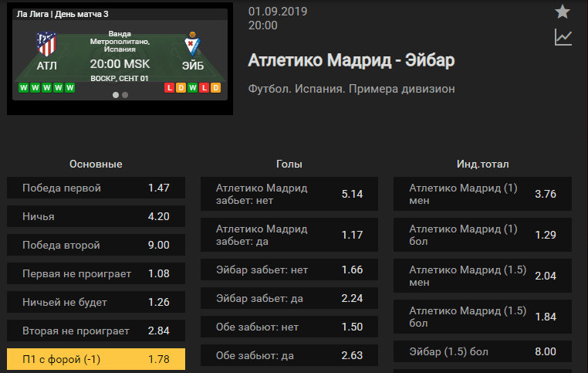
Task: Choose Эйбар забьет: да 2.24
Action: pos(289,298)
